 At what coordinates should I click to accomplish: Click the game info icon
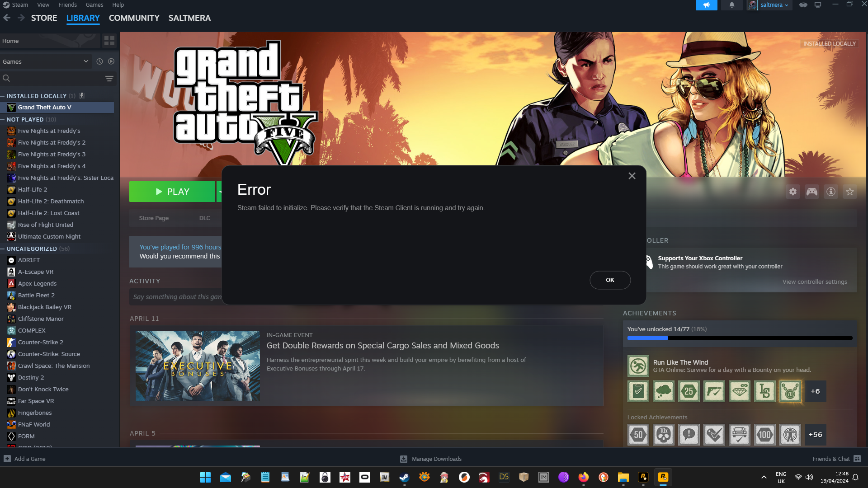(x=831, y=192)
